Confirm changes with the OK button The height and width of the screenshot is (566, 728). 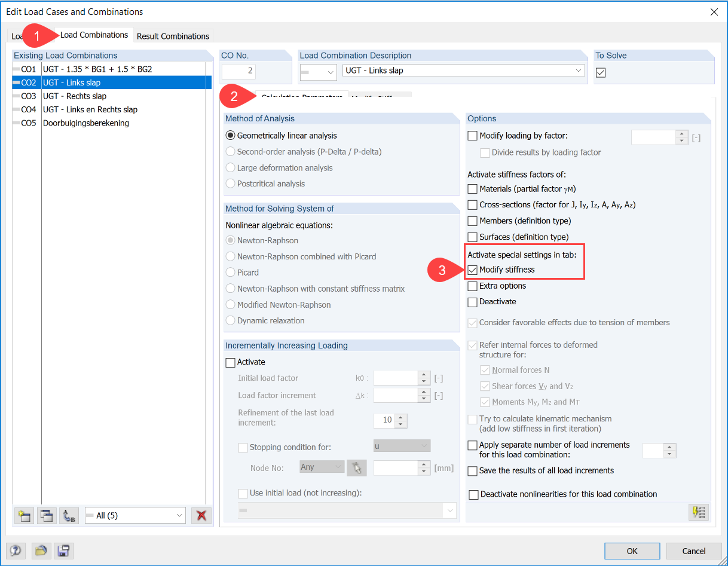coord(632,550)
